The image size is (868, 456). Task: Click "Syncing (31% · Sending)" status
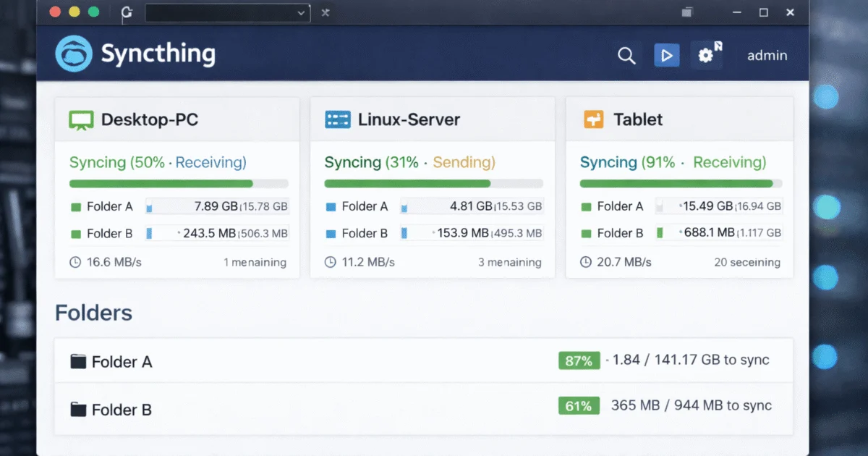[x=410, y=162]
